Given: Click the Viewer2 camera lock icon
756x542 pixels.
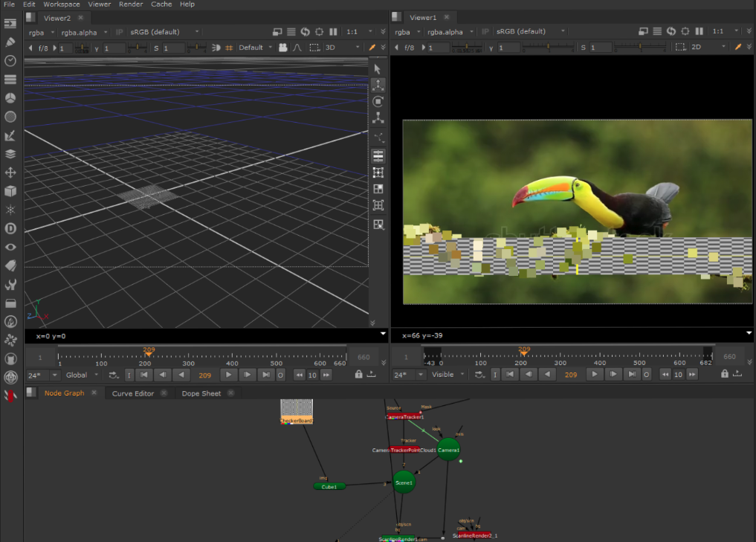Looking at the screenshot, I should [282, 48].
